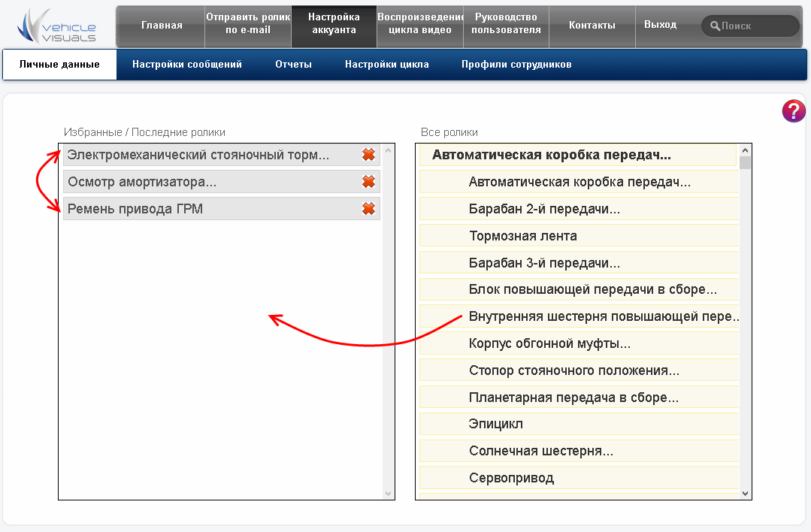Switch to Профили сотрудников tab
811x532 pixels.
click(516, 65)
